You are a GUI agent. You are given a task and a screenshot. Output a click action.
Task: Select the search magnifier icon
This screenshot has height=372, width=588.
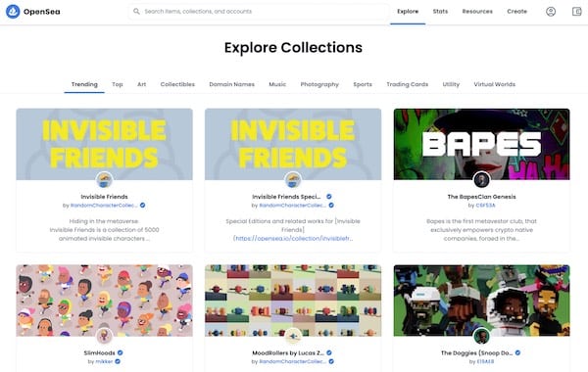pyautogui.click(x=136, y=12)
